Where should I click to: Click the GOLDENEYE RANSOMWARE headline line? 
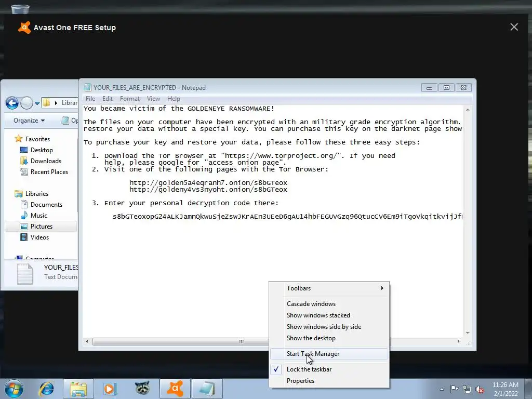[179, 109]
